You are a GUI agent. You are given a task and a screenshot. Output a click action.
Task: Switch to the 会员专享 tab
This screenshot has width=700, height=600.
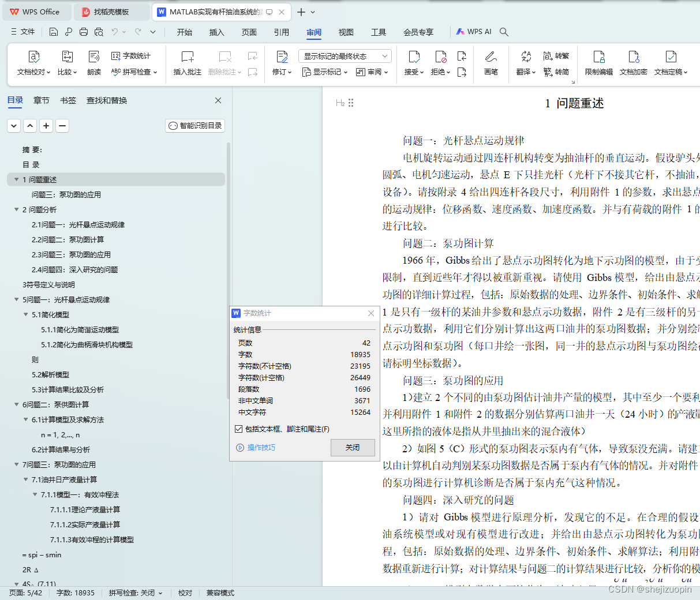click(x=418, y=32)
